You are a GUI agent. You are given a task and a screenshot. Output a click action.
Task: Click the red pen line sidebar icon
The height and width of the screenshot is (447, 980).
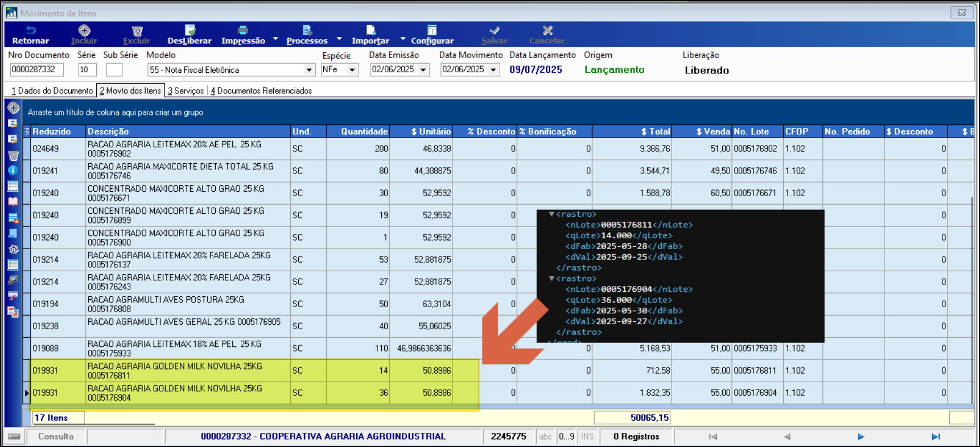tap(14, 296)
